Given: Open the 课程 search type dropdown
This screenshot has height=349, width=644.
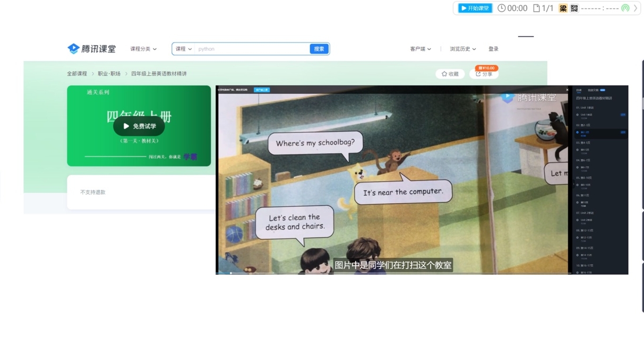Looking at the screenshot, I should pyautogui.click(x=184, y=49).
